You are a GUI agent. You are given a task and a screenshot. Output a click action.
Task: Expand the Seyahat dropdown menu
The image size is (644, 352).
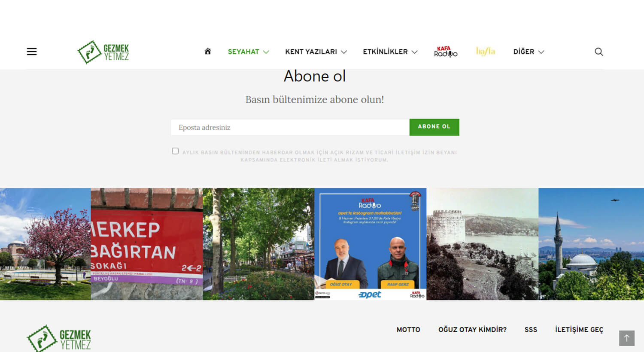click(248, 52)
